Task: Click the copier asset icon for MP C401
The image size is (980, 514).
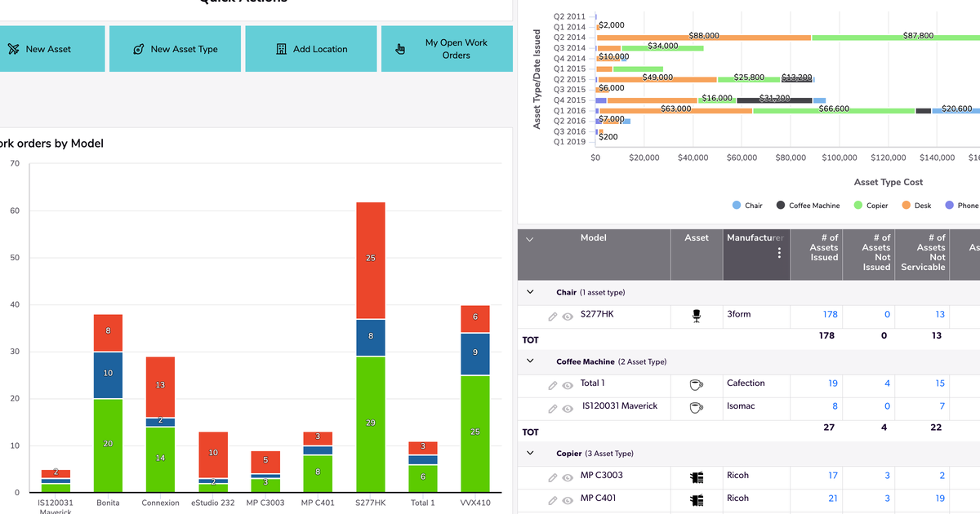Action: coord(697,500)
